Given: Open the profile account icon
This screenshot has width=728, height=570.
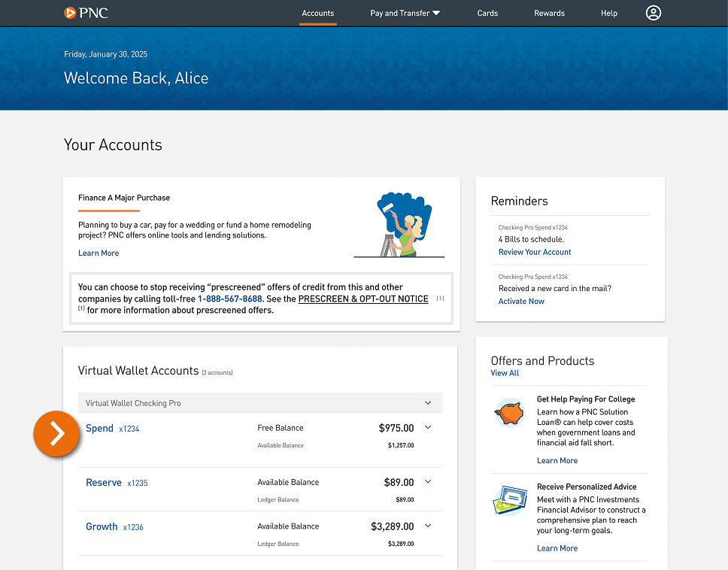Looking at the screenshot, I should click(653, 13).
